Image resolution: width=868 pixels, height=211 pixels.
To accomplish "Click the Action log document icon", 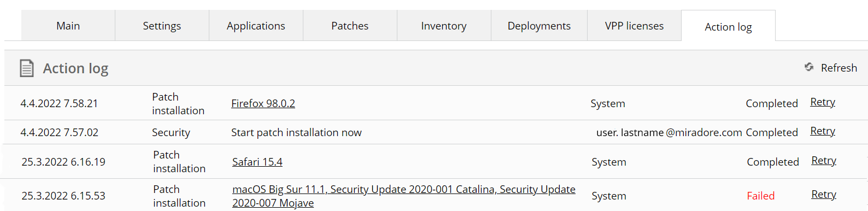I will click(26, 68).
